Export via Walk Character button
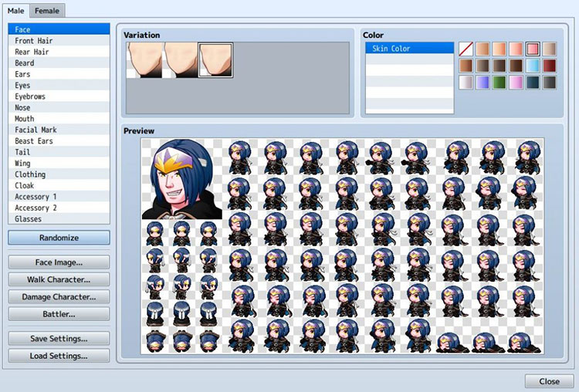579x392 pixels. coord(59,279)
